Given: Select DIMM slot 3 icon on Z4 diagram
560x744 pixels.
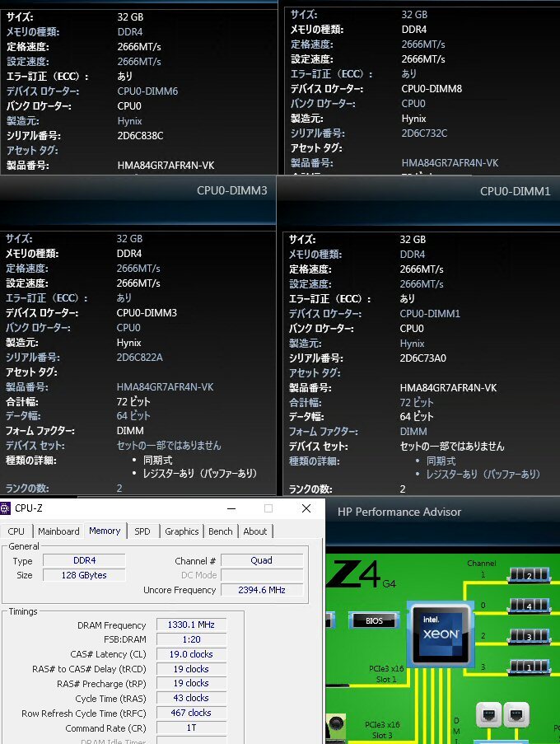Looking at the screenshot, I should tap(529, 636).
